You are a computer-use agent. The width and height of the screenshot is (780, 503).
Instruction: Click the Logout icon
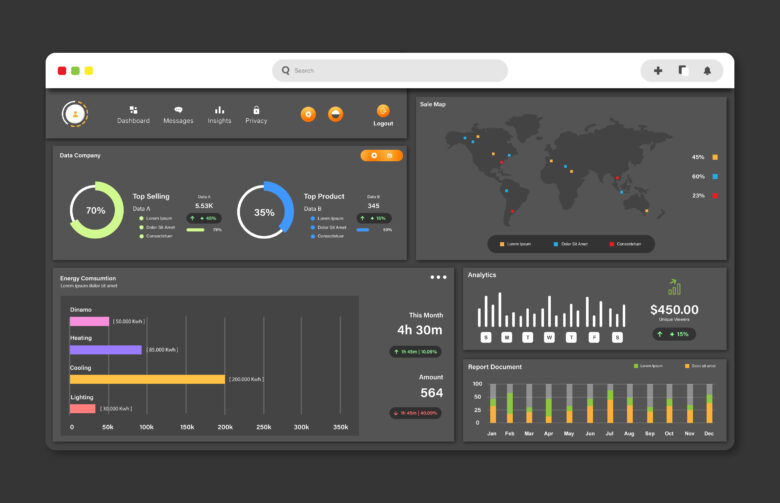click(x=383, y=111)
